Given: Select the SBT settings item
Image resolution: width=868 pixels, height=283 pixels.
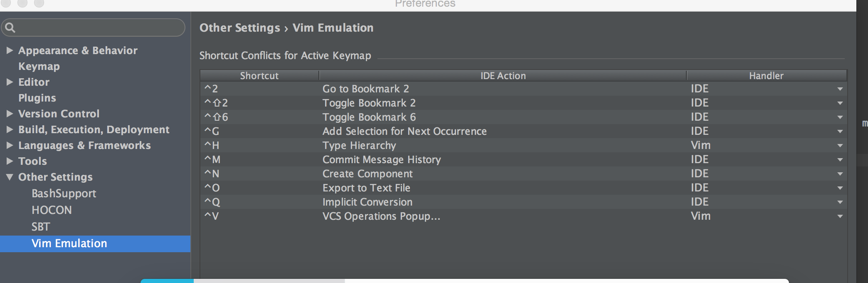Looking at the screenshot, I should pyautogui.click(x=41, y=227).
